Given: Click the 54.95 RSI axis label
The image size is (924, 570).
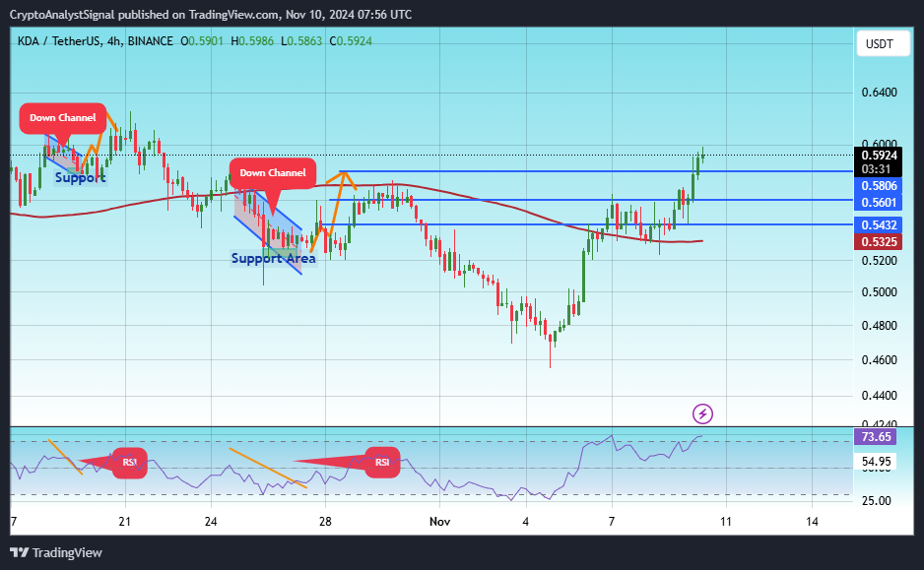Looking at the screenshot, I should tap(876, 462).
